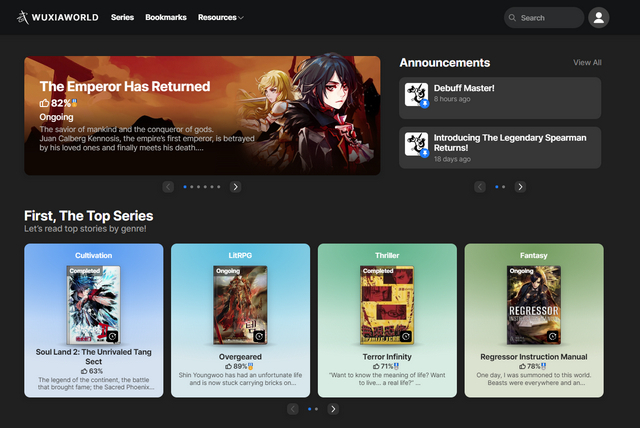Click the Debuff Master announcement avatar icon
Viewport: 640px width, 428px height.
[x=416, y=95]
